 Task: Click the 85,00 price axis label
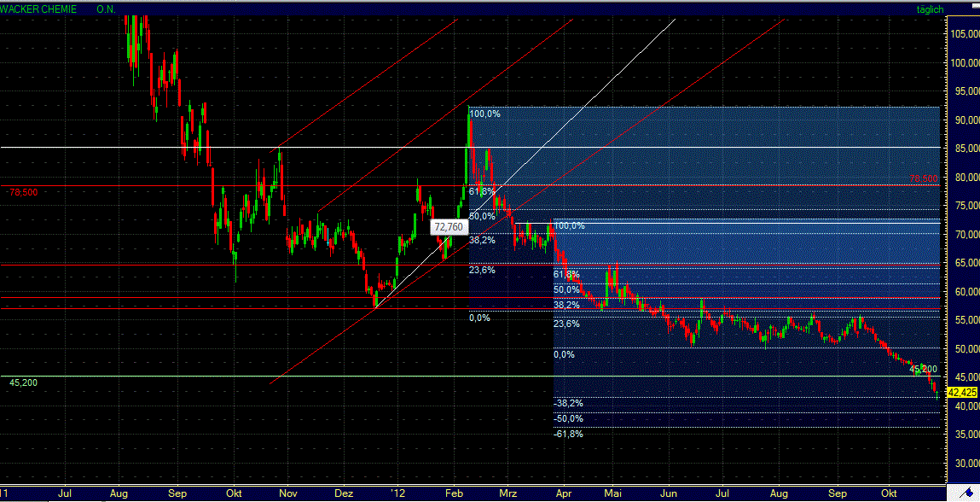[963, 148]
